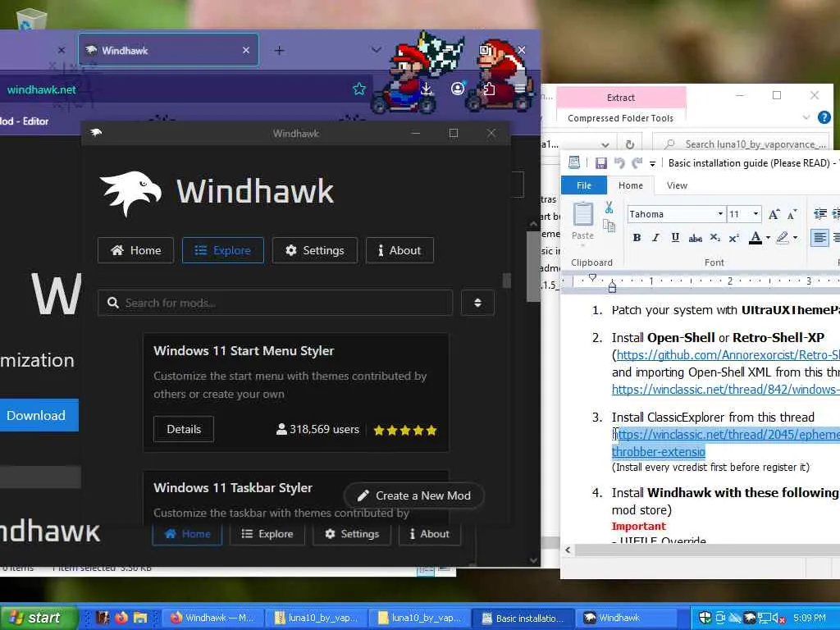Click the Windhawk hawk icon in title bar

click(96, 133)
